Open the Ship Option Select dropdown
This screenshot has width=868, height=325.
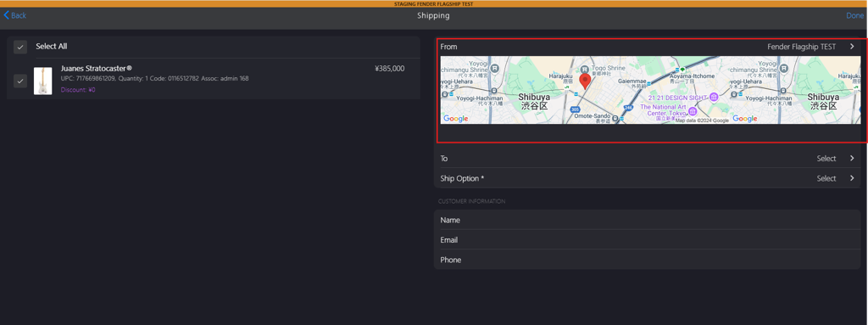(x=826, y=178)
